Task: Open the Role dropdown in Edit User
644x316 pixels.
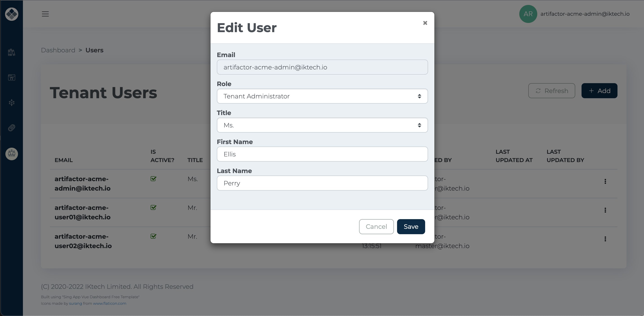Action: [322, 96]
